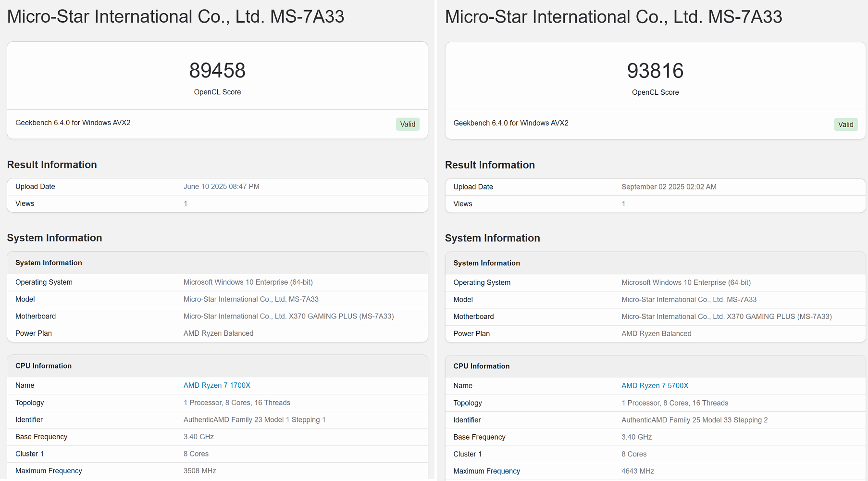
Task: Click right Views count value 1
Action: [x=623, y=204]
